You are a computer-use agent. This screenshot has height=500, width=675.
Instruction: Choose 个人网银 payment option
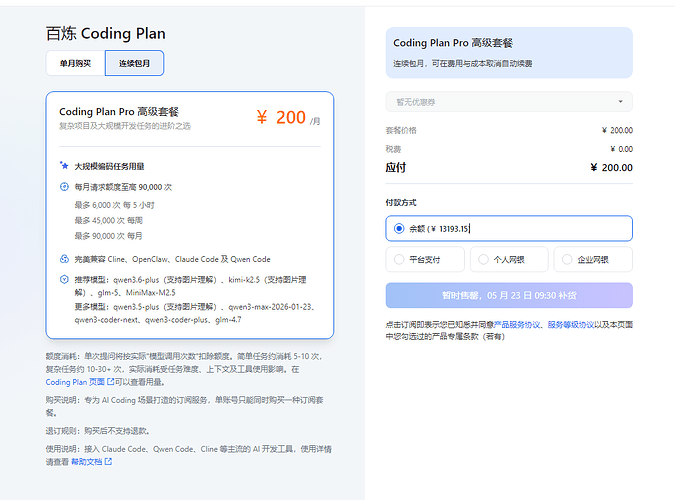[x=509, y=259]
